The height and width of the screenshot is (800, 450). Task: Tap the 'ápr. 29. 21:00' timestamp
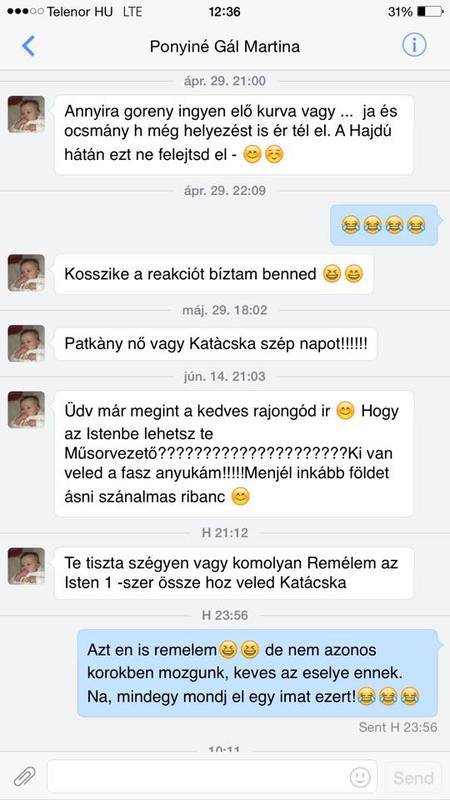coord(225,81)
